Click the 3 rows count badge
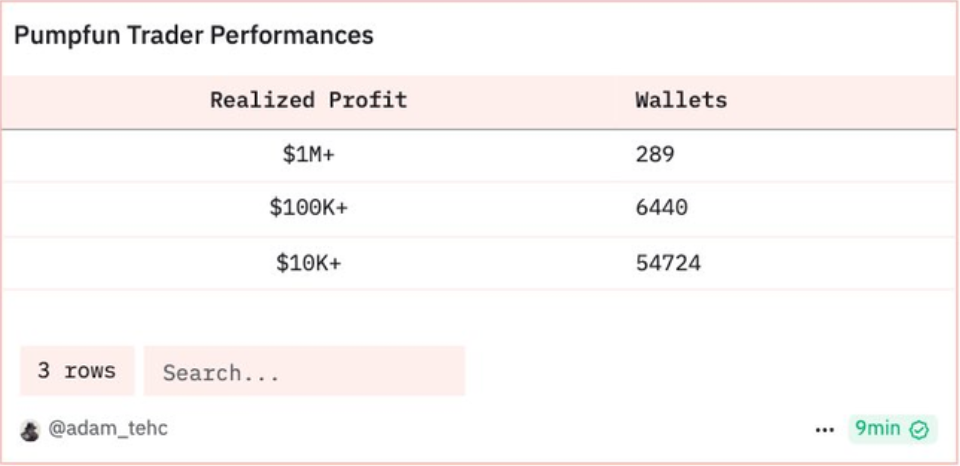Screen dimensions: 960x466 [77, 371]
